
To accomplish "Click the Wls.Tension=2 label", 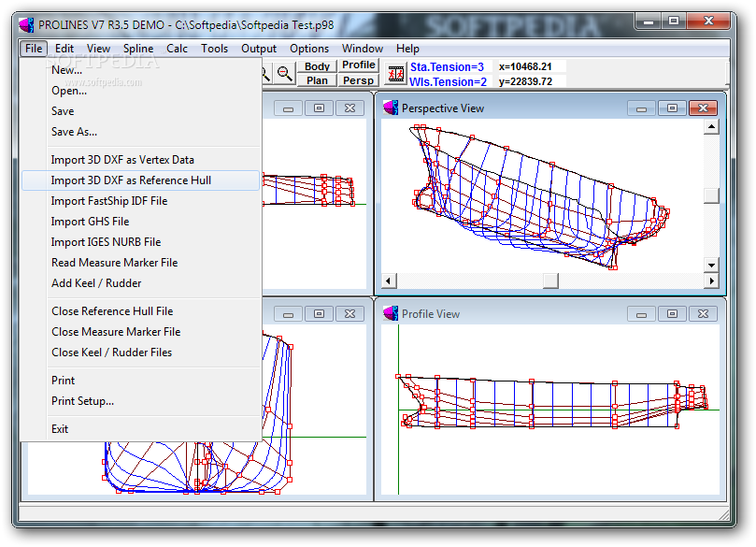I will click(x=448, y=82).
